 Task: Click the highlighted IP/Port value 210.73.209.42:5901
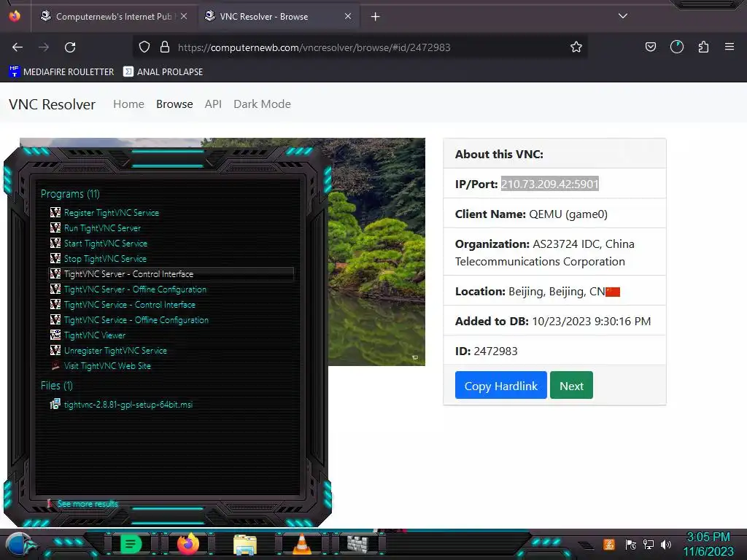(549, 184)
